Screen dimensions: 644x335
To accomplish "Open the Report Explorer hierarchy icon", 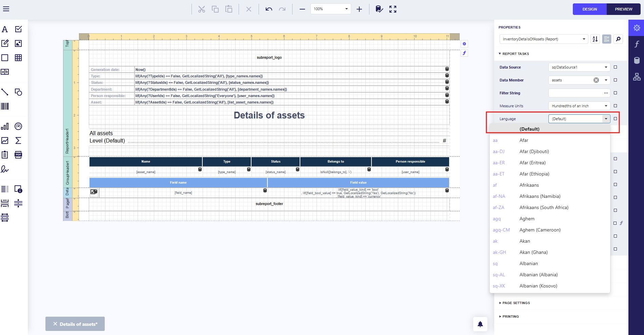I will [x=637, y=77].
